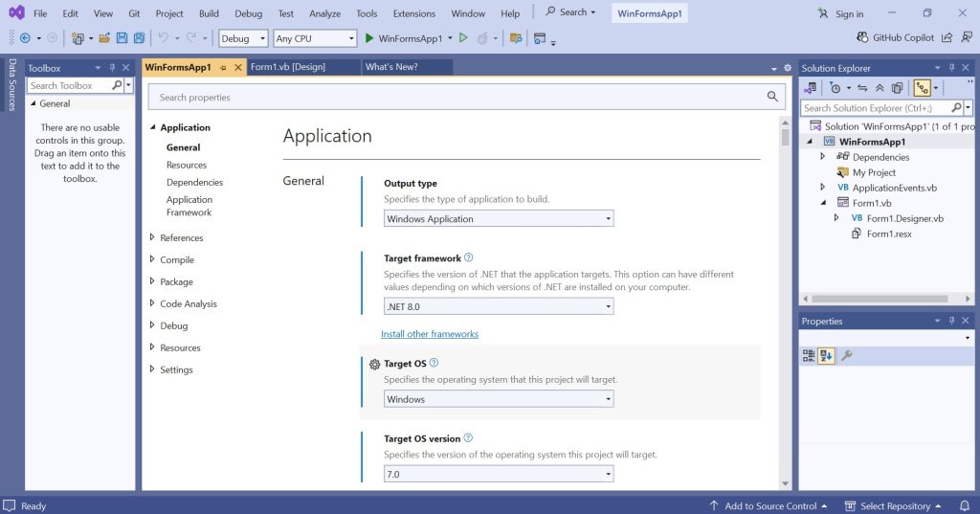980x514 pixels.
Task: Click the Solution Explorer view switch icon
Action: click(810, 88)
